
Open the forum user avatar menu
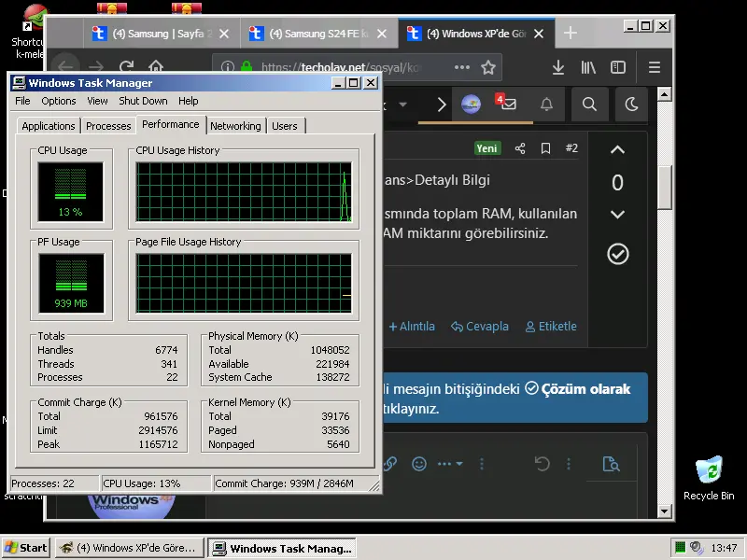(x=471, y=104)
